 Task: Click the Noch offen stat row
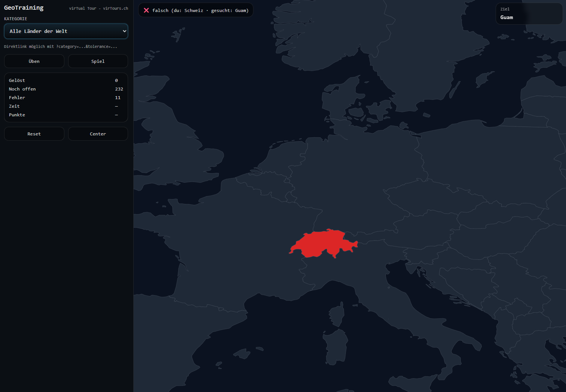pyautogui.click(x=66, y=89)
